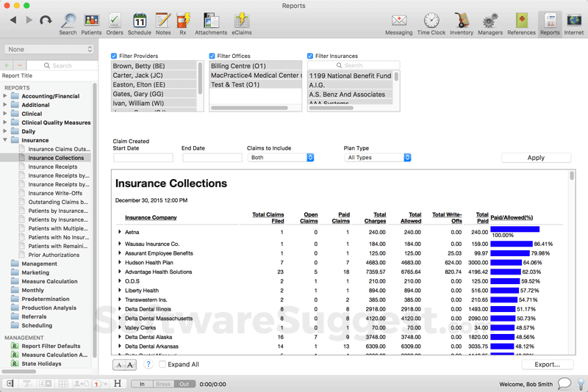Click the Messaging envelope icon

pyautogui.click(x=399, y=21)
